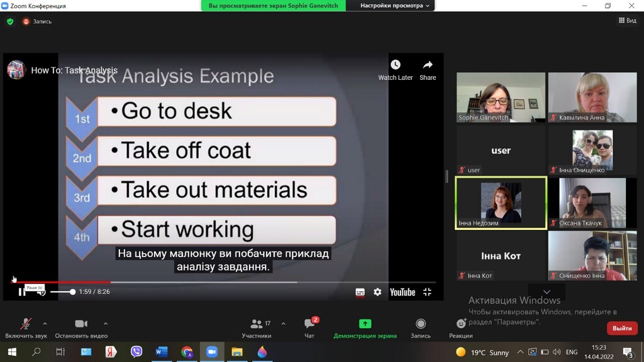Mute the YouTube video speaker icon
Viewport: 644px width, 362px height.
[41, 292]
